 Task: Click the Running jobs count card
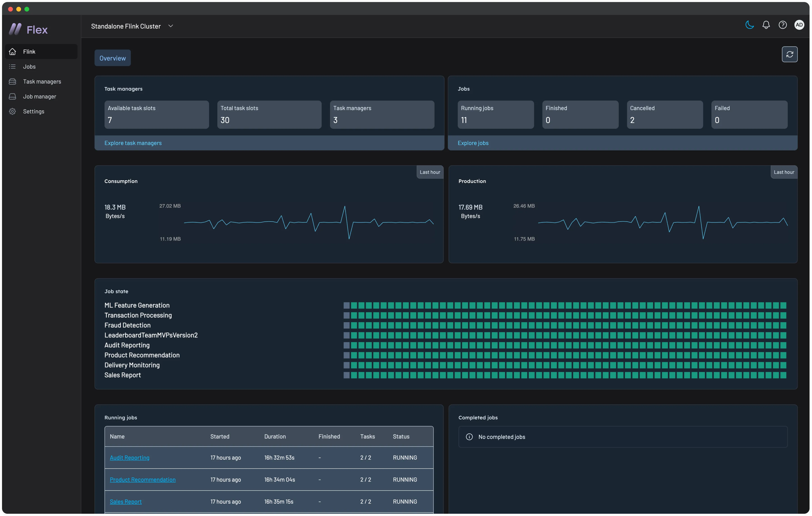click(495, 114)
